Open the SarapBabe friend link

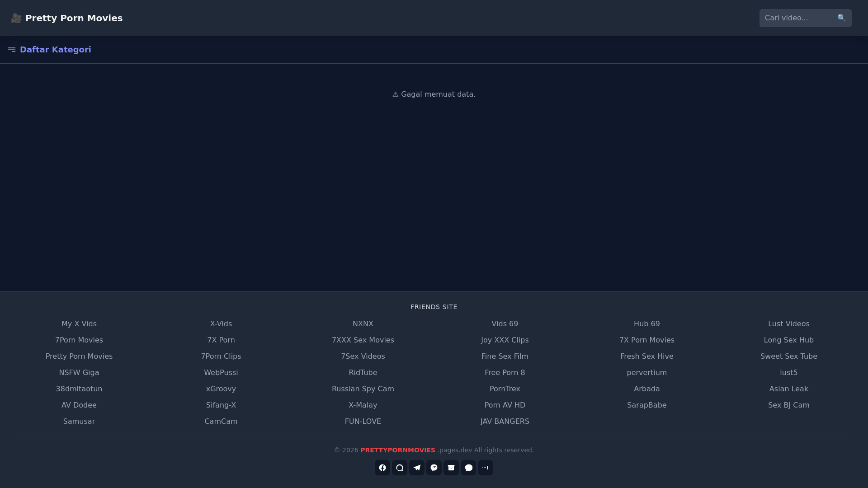coord(647,405)
